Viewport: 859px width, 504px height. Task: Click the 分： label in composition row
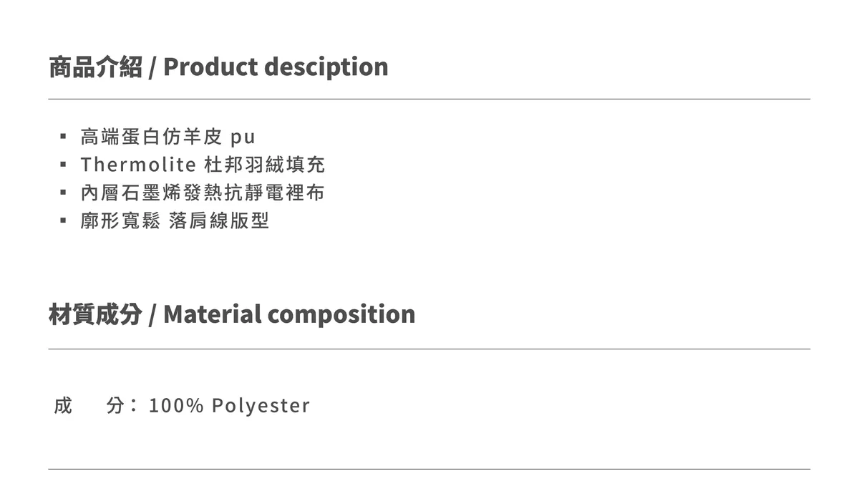pos(120,405)
